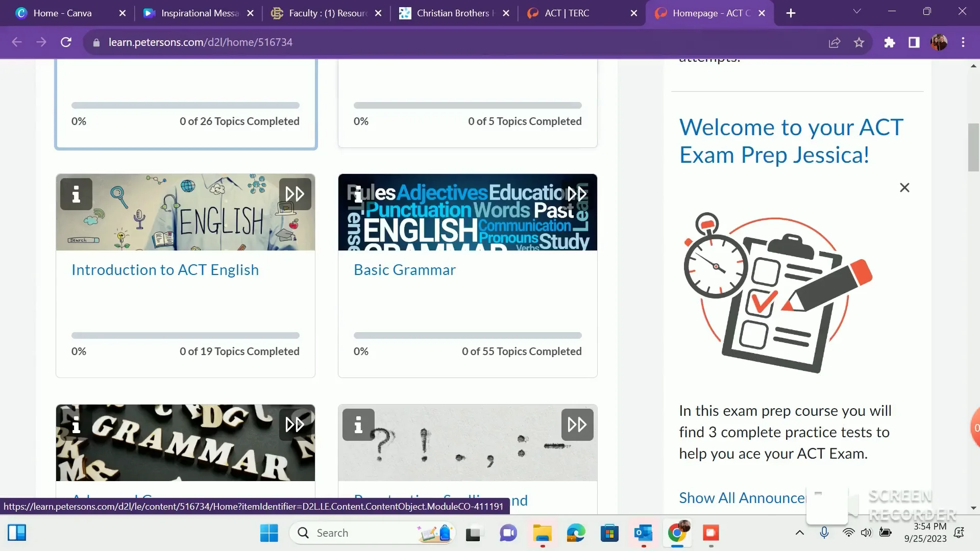Open the Basic Grammar module

(404, 270)
